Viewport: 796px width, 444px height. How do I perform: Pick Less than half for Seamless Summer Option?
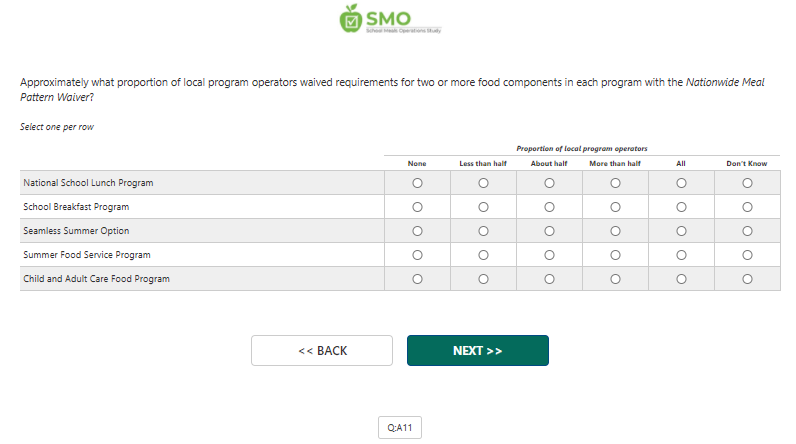(483, 231)
